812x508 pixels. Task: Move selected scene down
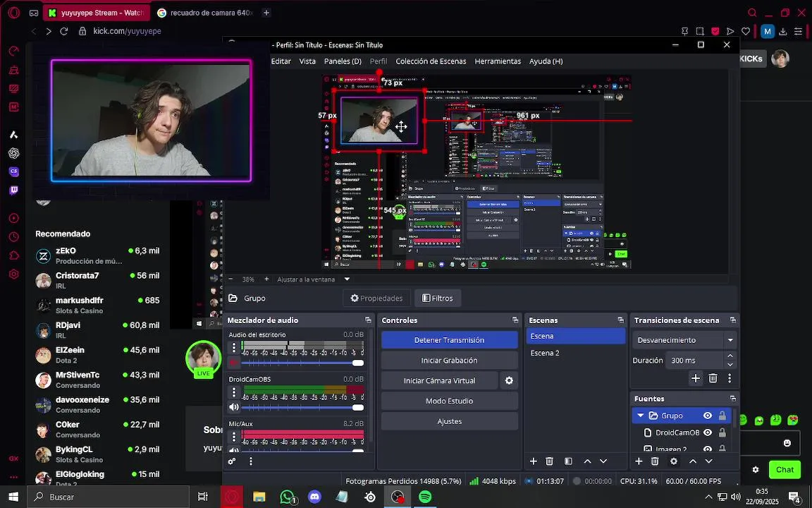tap(603, 461)
